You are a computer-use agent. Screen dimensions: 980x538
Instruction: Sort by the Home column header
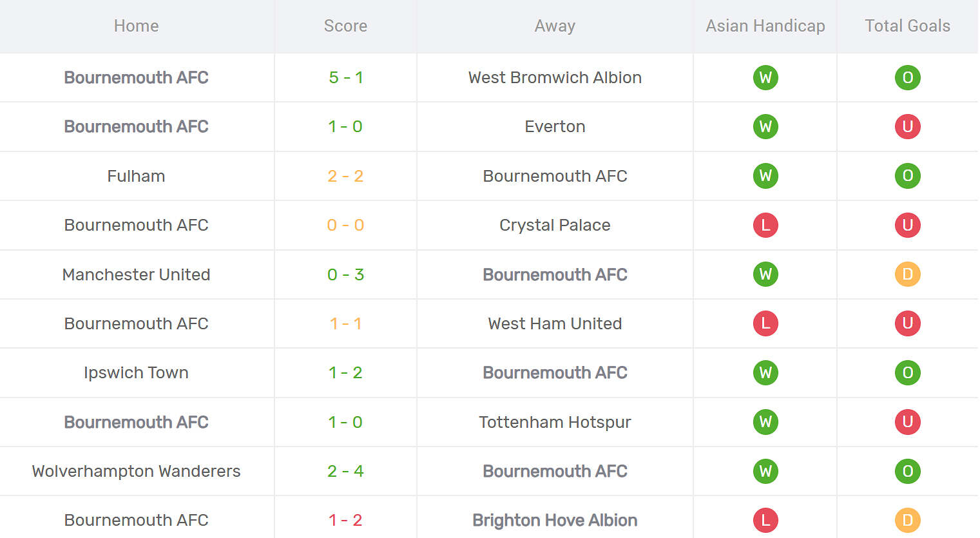[136, 26]
